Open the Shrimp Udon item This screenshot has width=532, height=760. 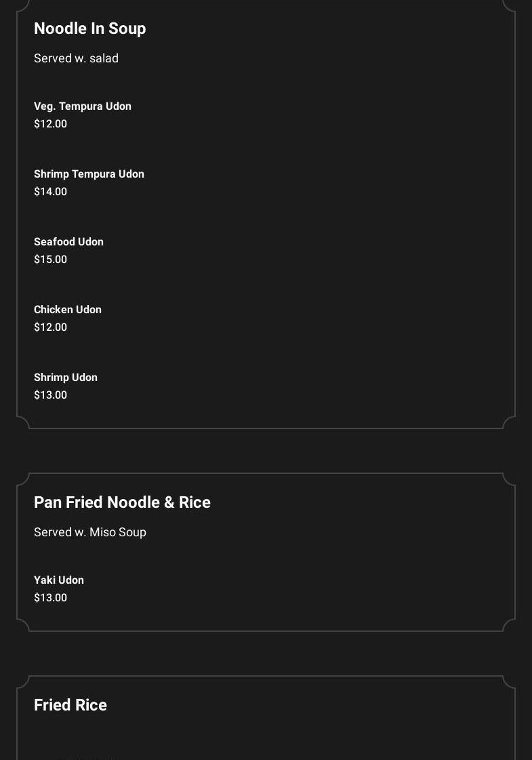pyautogui.click(x=66, y=378)
